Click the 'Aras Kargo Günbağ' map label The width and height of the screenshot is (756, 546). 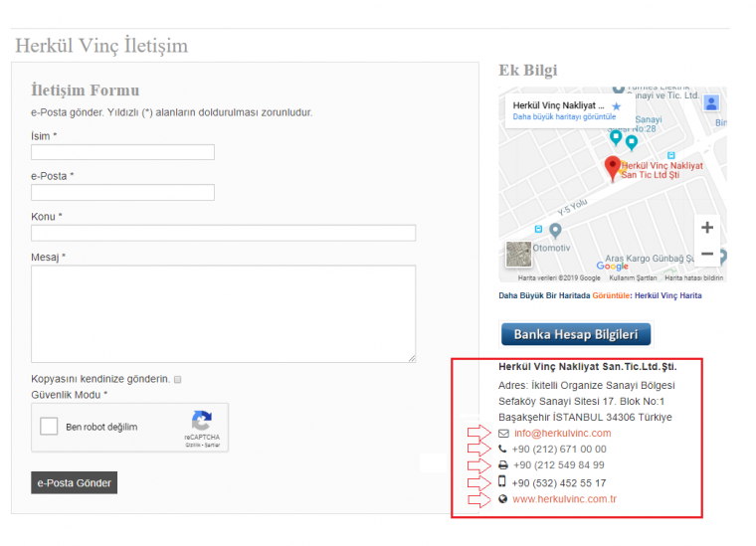pyautogui.click(x=650, y=259)
